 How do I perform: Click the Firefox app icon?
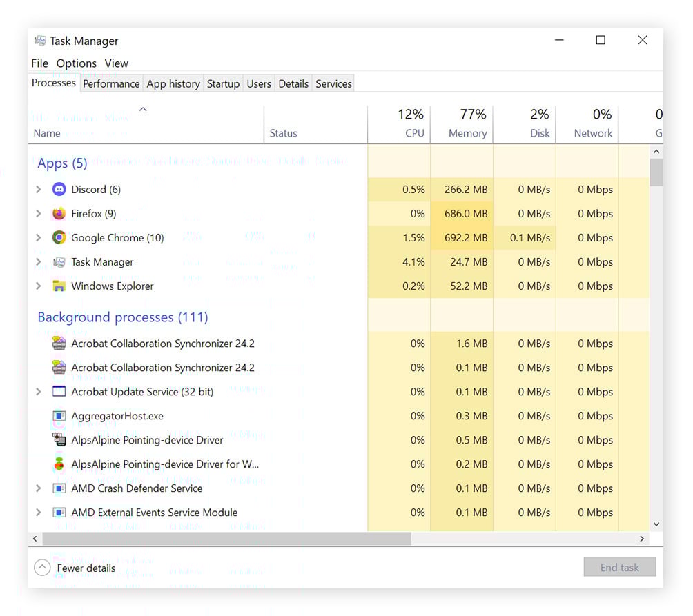[x=58, y=213]
